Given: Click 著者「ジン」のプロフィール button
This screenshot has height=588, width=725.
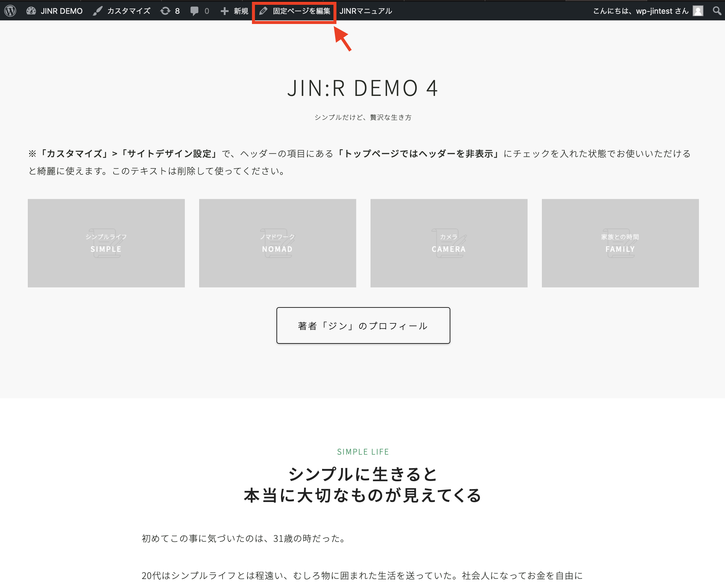Looking at the screenshot, I should [363, 325].
